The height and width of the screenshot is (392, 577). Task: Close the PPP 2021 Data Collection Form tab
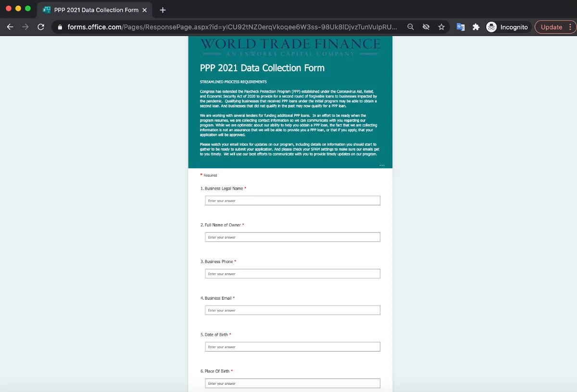tap(145, 10)
